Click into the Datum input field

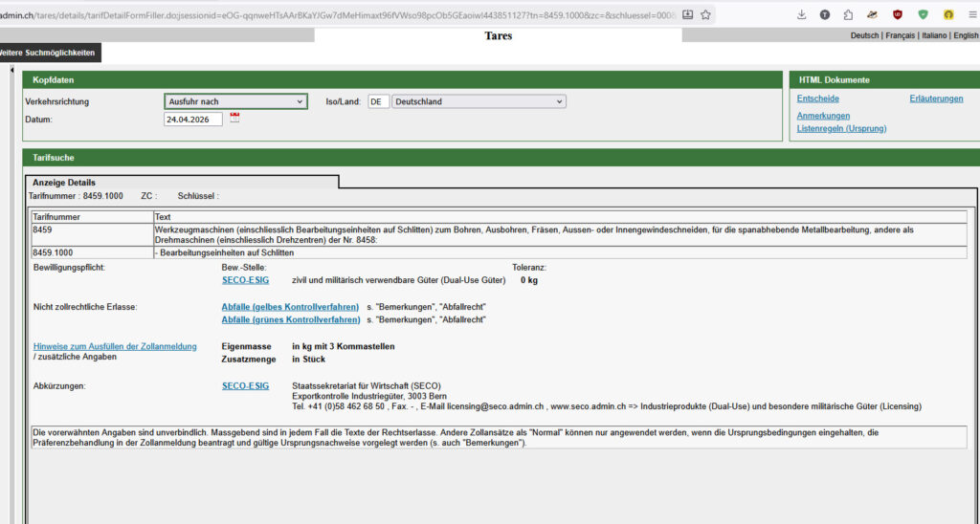pos(192,120)
